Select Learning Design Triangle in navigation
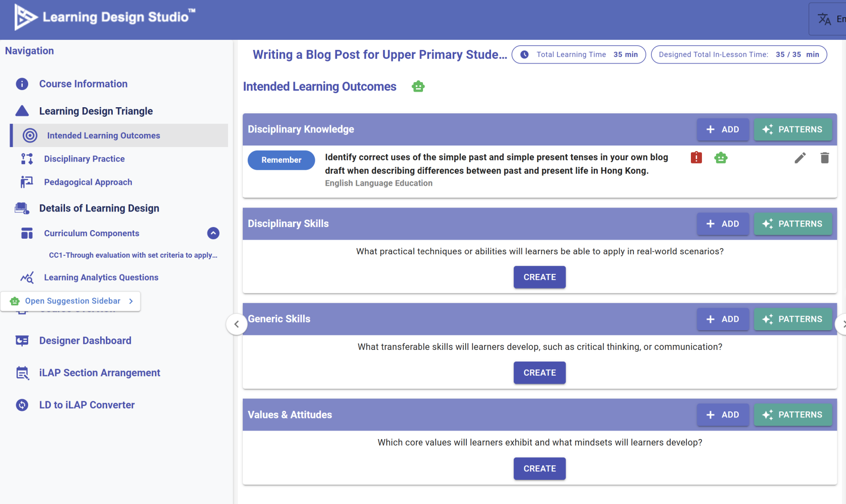846x504 pixels. tap(96, 111)
